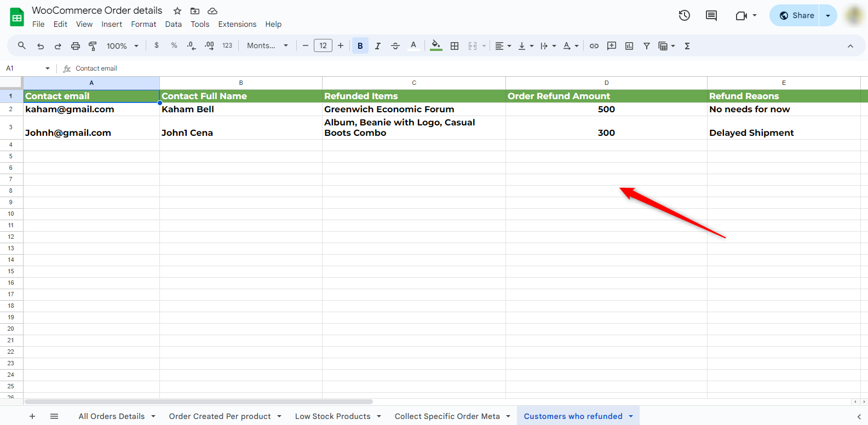Select cell with kaham@gmail.com
This screenshot has height=425, width=868.
[91, 109]
